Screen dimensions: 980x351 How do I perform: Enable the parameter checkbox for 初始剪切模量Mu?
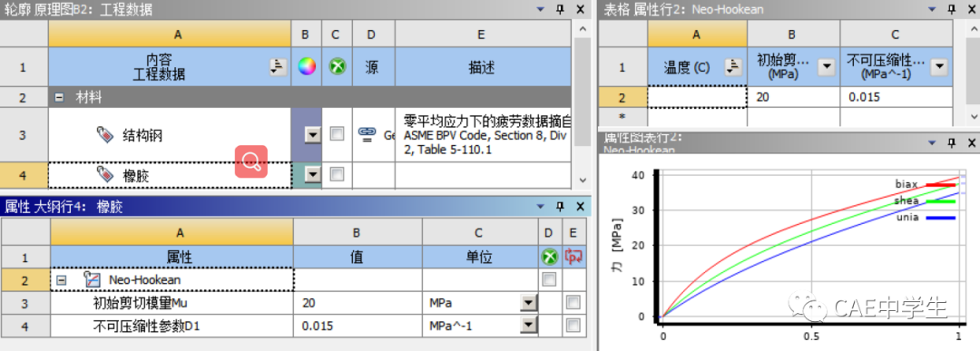click(573, 303)
